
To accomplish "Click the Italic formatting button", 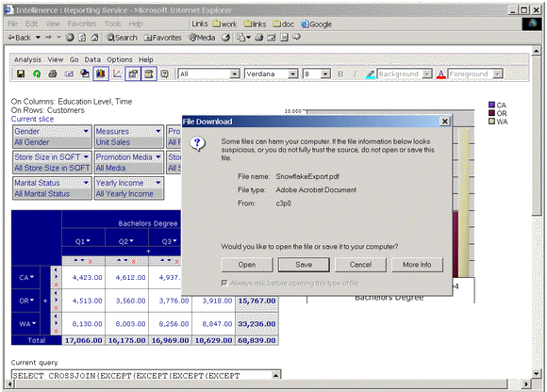I will (x=356, y=73).
